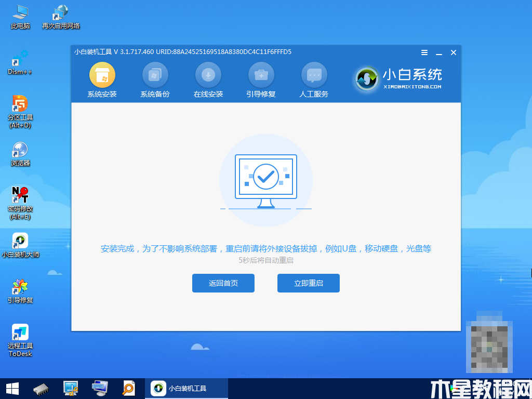Open 人工服务 support icon
532x399 pixels.
pos(314,75)
